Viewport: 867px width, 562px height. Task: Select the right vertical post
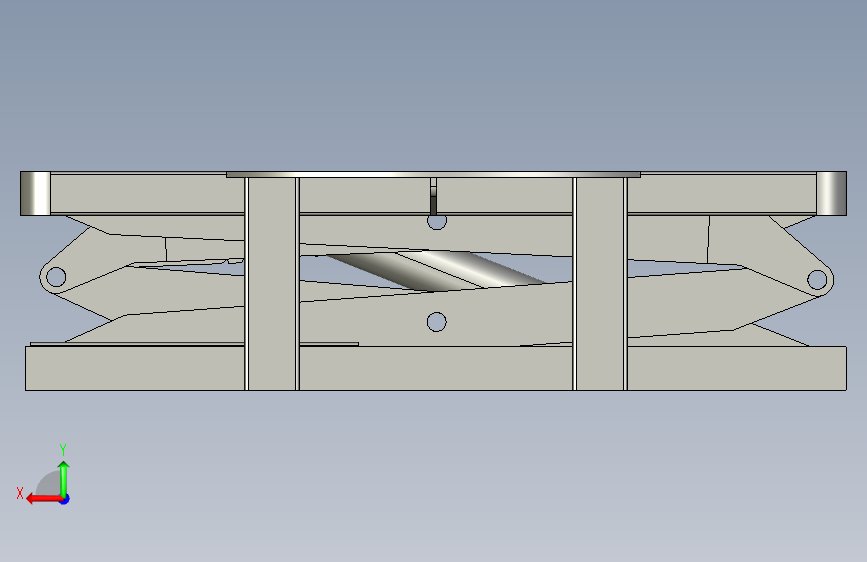600,284
